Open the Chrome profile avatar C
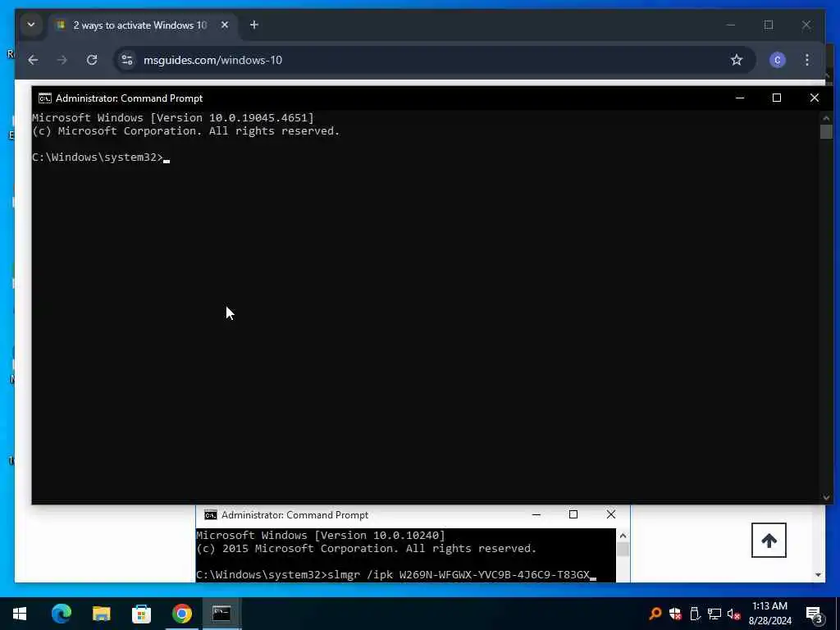 pos(778,60)
